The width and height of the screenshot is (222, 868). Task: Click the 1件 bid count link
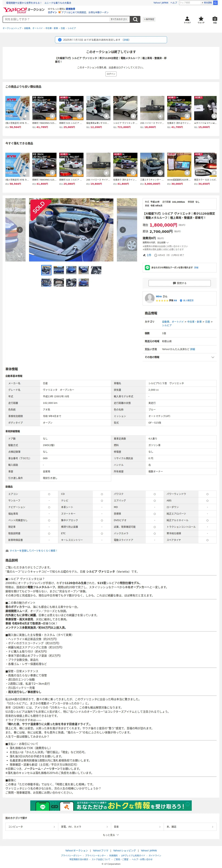pyautogui.click(x=149, y=255)
